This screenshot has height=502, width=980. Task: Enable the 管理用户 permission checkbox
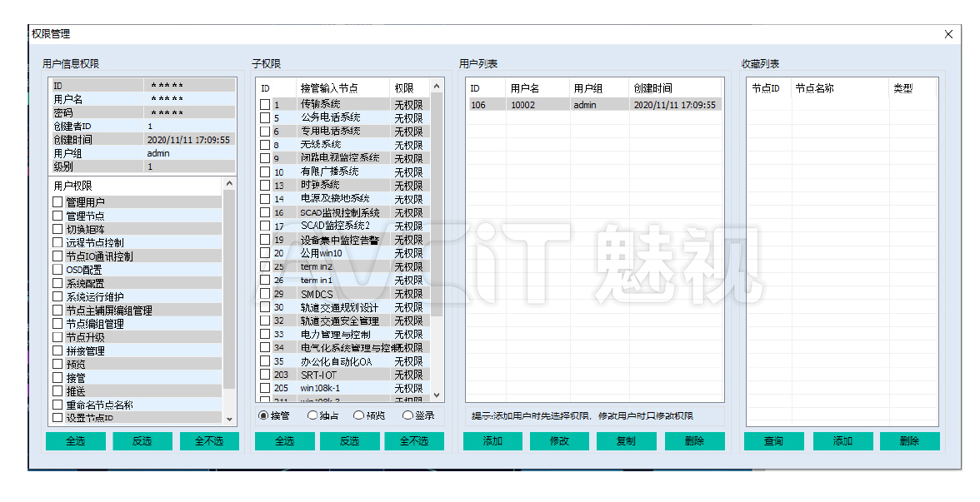(x=57, y=202)
